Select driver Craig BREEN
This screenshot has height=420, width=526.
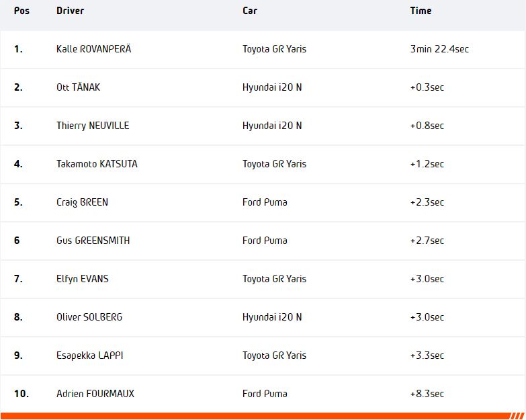pyautogui.click(x=82, y=202)
